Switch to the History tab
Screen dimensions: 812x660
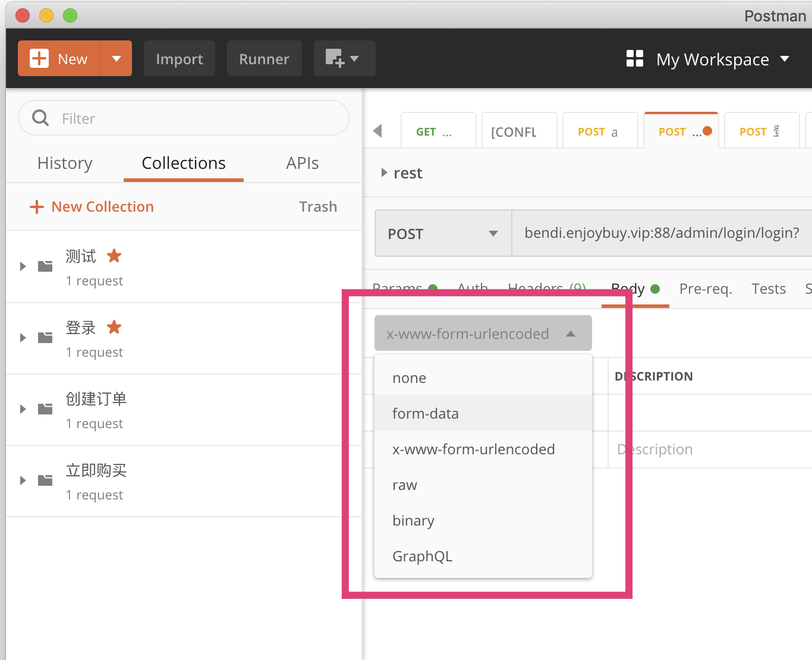tap(65, 163)
